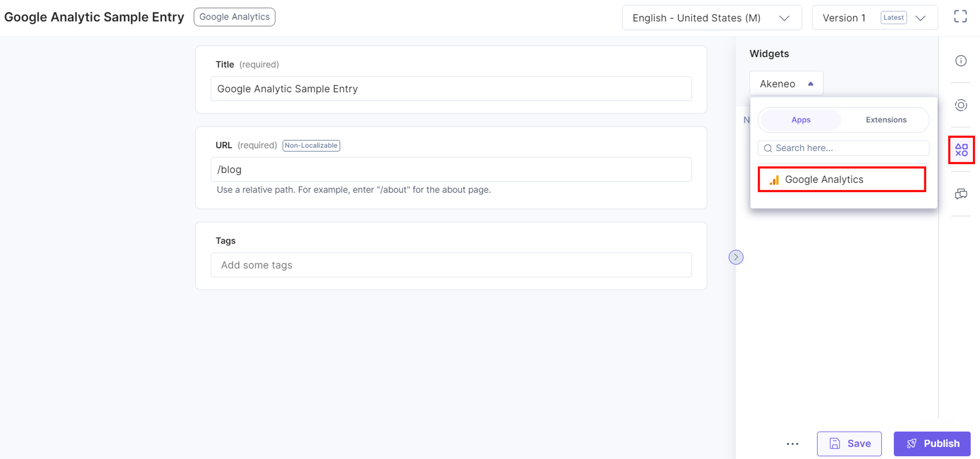Open the Widgets shapes sidebar icon
The width and height of the screenshot is (980, 459).
(961, 150)
